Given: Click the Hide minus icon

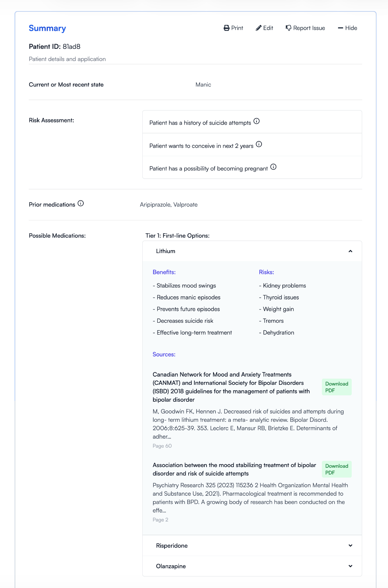Looking at the screenshot, I should [341, 28].
